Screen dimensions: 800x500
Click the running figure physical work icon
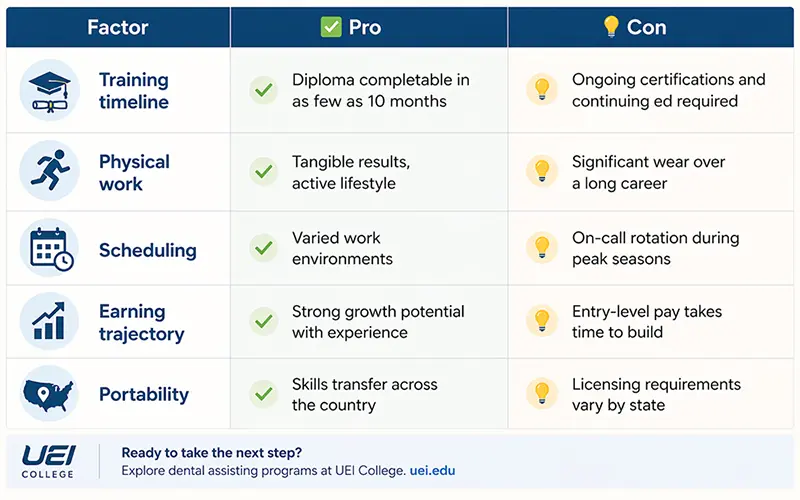coord(49,171)
